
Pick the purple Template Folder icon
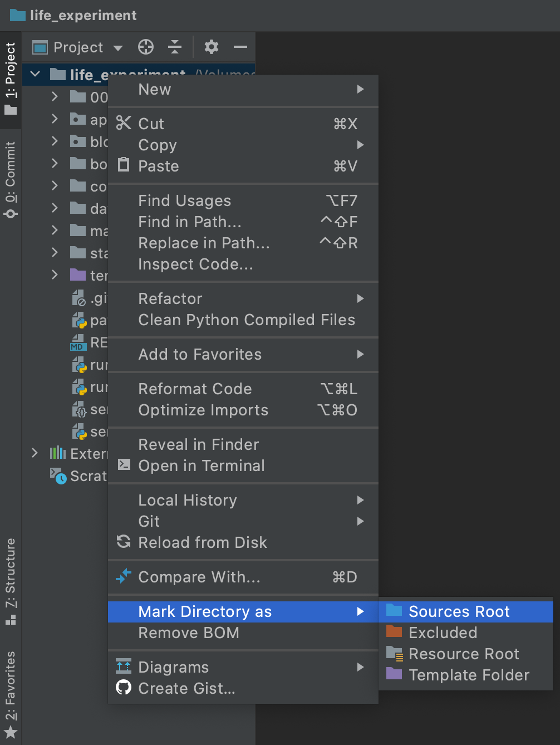[394, 674]
